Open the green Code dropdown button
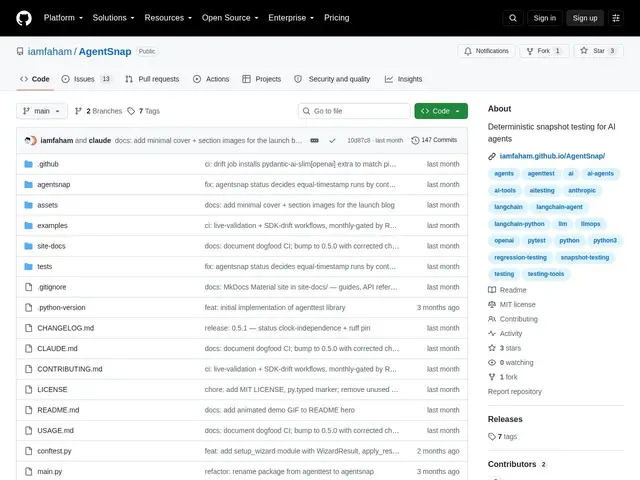The width and height of the screenshot is (640, 480). (441, 111)
